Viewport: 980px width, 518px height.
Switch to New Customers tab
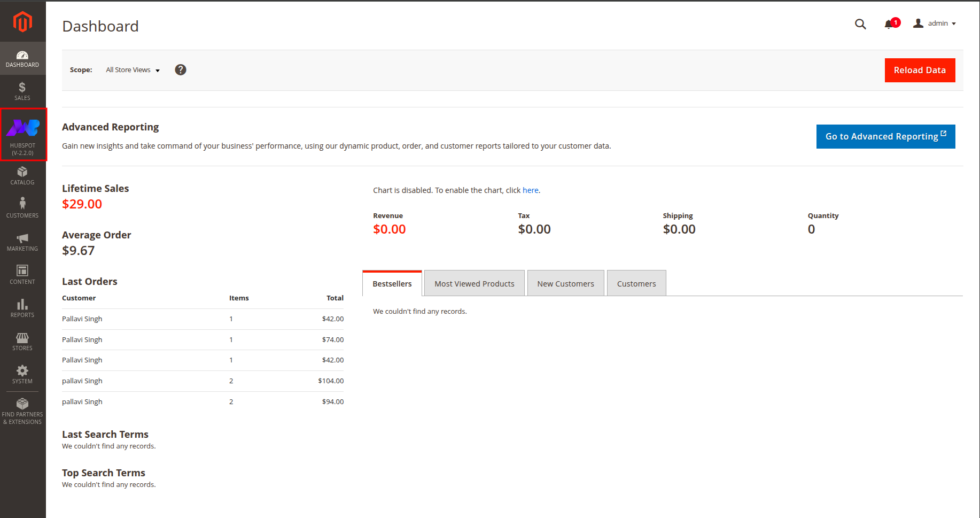coord(565,284)
